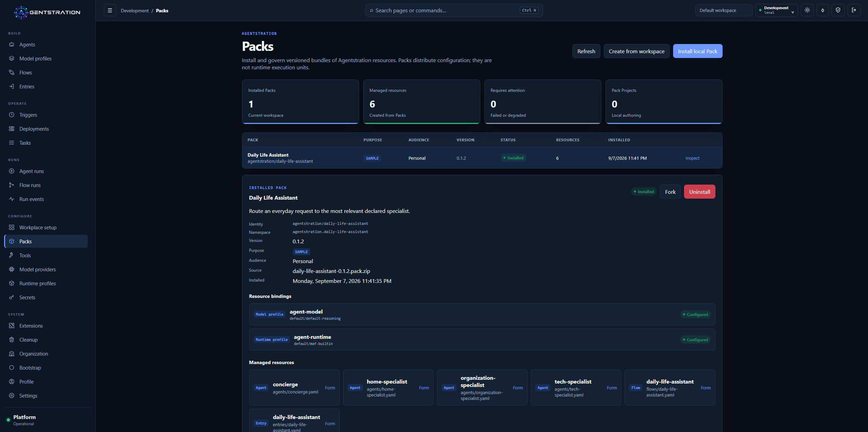Click the sign-out icon in top bar
868x432 pixels.
pyautogui.click(x=854, y=10)
